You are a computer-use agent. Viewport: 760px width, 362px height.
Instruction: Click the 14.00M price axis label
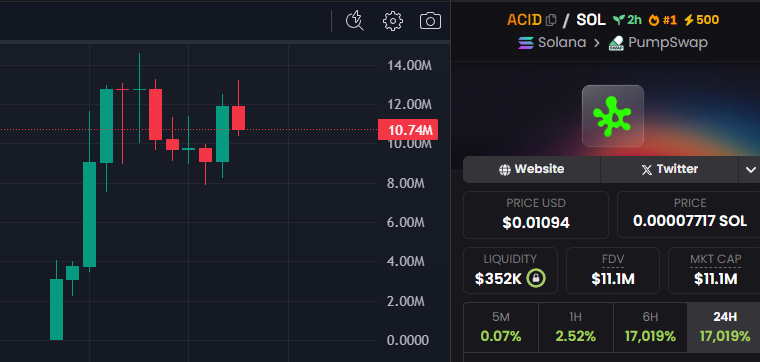(409, 65)
